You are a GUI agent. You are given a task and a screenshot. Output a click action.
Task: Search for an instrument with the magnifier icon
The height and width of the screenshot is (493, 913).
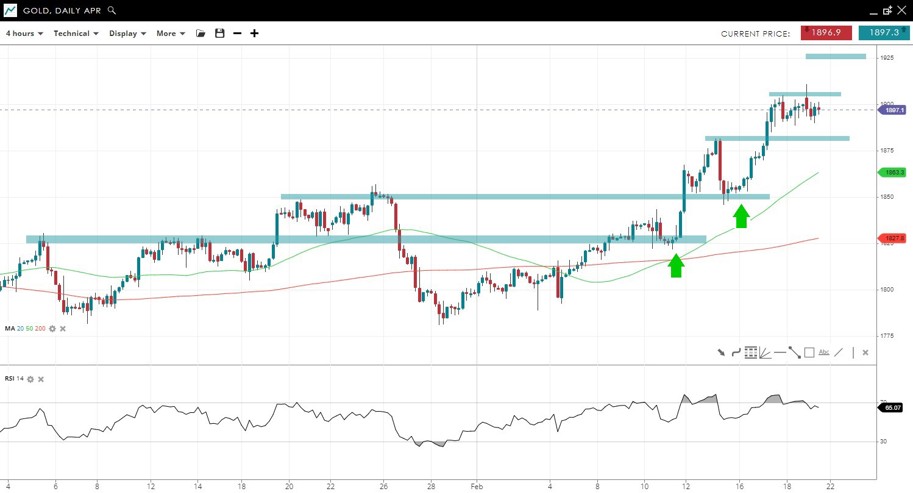pyautogui.click(x=112, y=10)
